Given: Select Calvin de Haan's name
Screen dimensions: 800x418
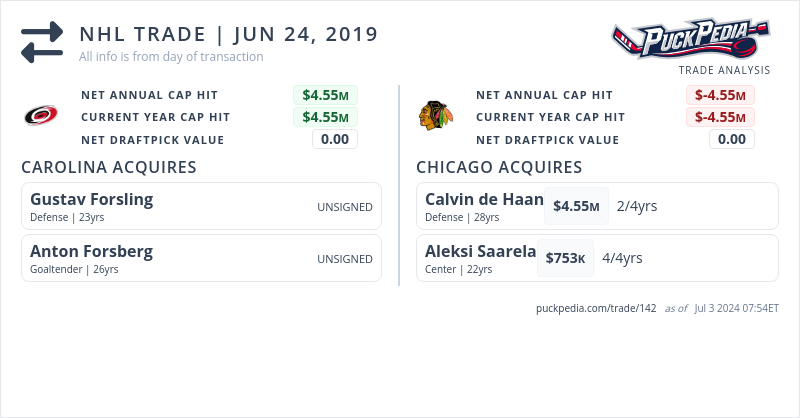Looking at the screenshot, I should point(484,199).
